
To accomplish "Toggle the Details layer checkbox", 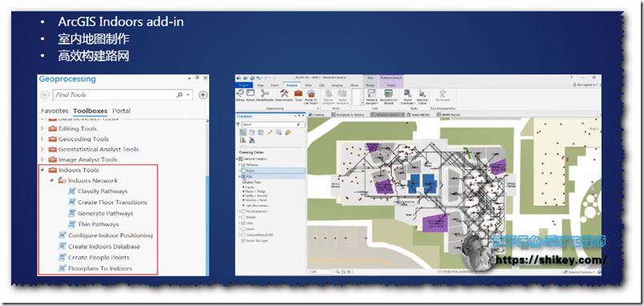I will coord(244,217).
